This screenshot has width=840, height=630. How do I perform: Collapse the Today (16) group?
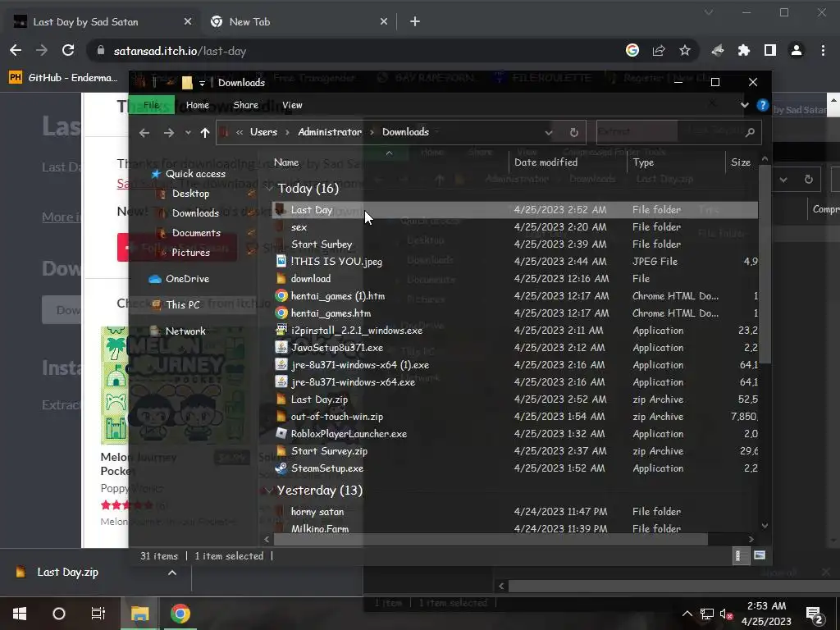269,189
